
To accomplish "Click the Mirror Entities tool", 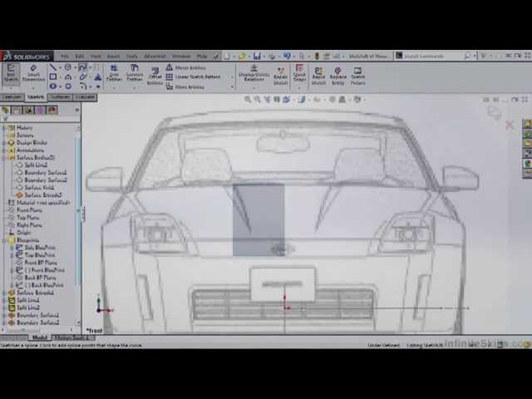I will click(x=186, y=67).
